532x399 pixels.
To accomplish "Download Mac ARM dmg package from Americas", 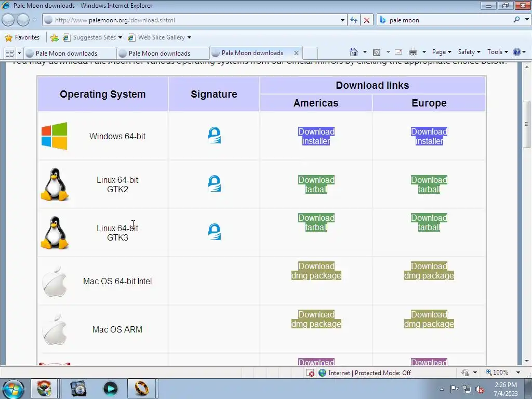I will [316, 319].
